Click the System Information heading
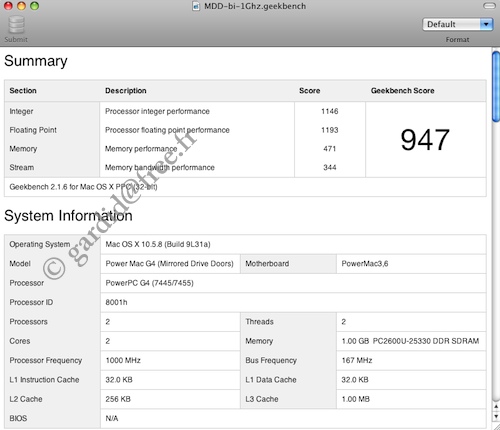Viewport: 500px width, 430px height. (68, 216)
